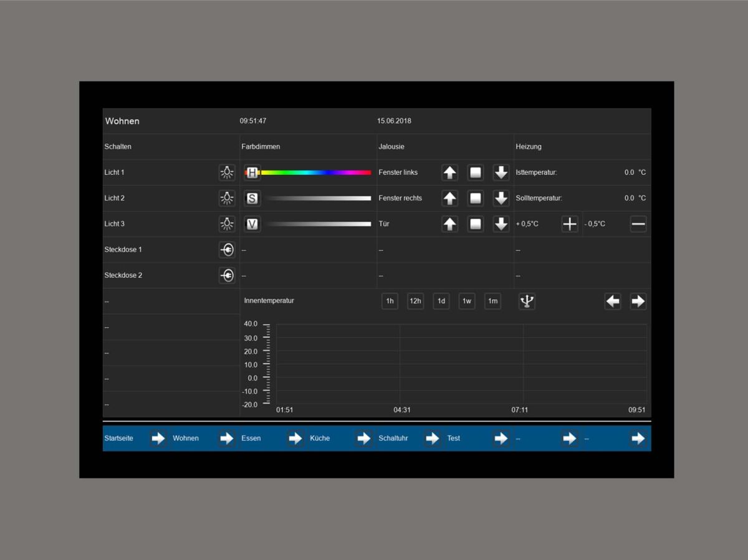Stop the Fenster rechts blind

(x=476, y=198)
